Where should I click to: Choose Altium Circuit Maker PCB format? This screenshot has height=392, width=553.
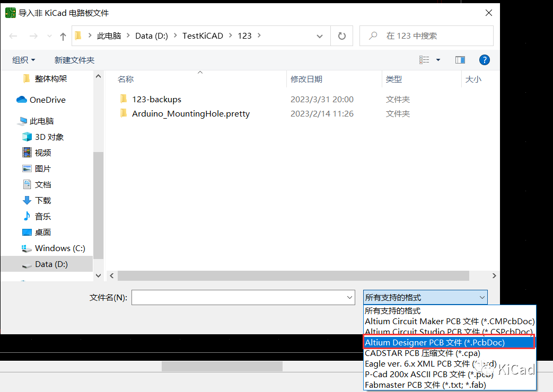click(450, 322)
